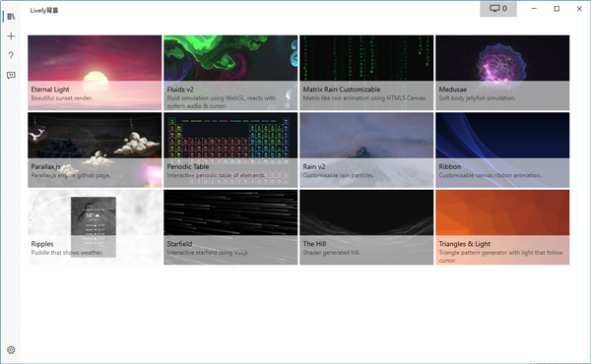591x364 pixels.
Task: Open the feedback chat bubble icon
Action: point(11,76)
